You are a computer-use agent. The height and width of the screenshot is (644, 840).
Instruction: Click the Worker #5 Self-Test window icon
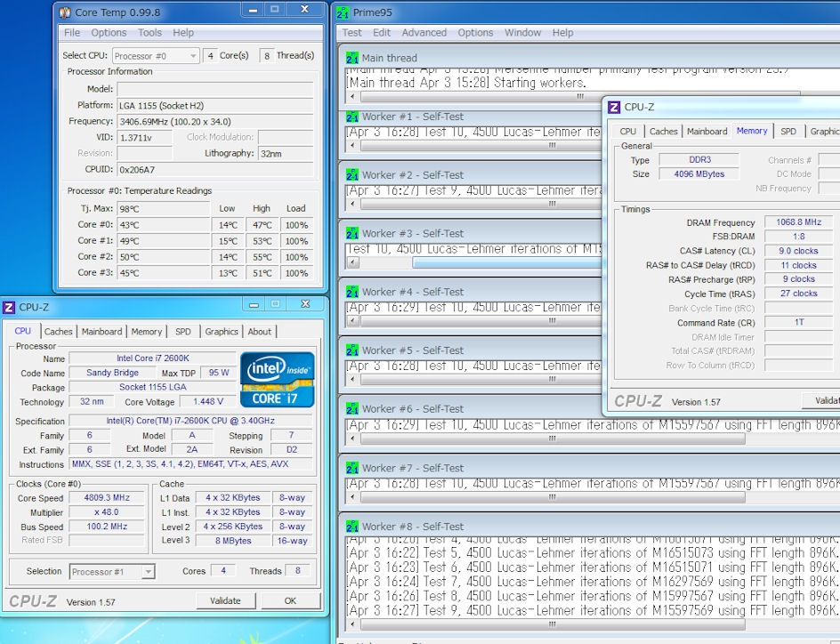352,350
